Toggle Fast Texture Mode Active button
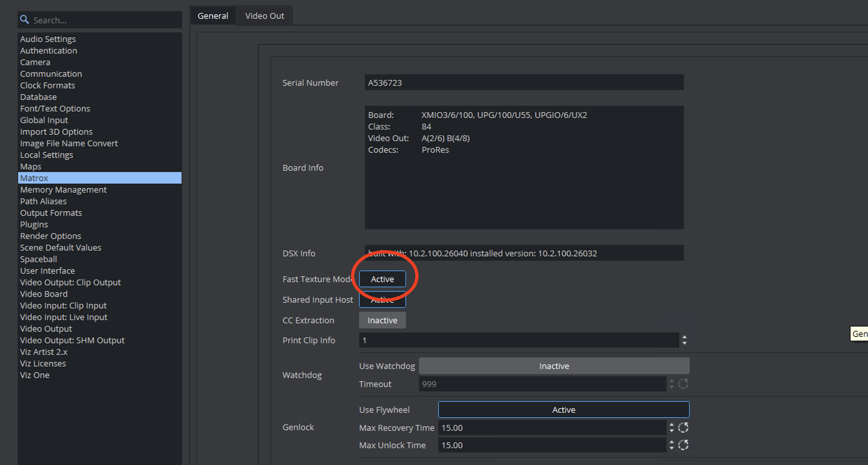 [382, 279]
